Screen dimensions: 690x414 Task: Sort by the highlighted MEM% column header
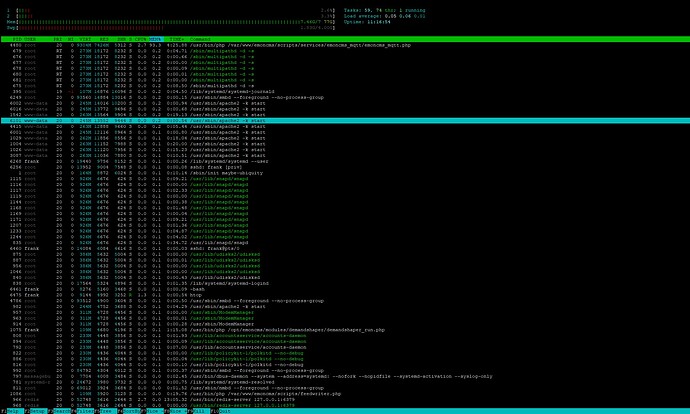tap(156, 39)
